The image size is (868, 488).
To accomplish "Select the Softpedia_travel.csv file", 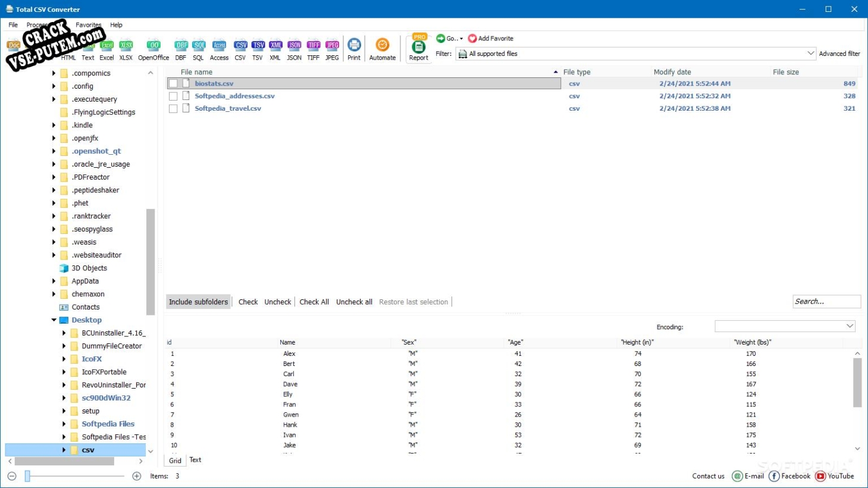I will [228, 108].
